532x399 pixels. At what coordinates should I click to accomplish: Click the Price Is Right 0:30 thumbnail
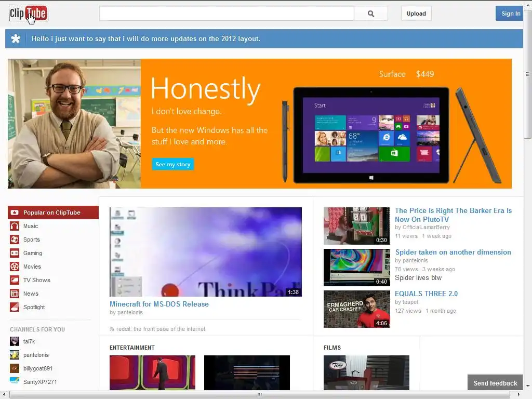[x=356, y=226]
